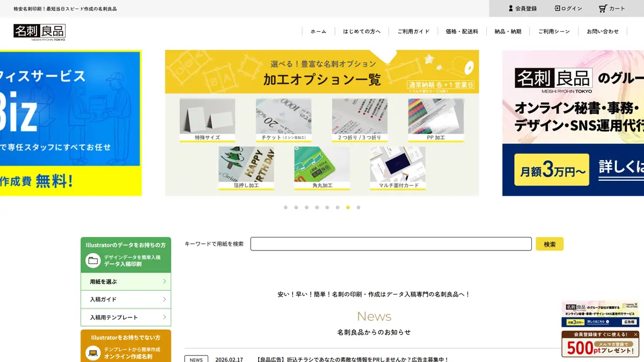Click the 名刺良品 site logo

click(40, 33)
